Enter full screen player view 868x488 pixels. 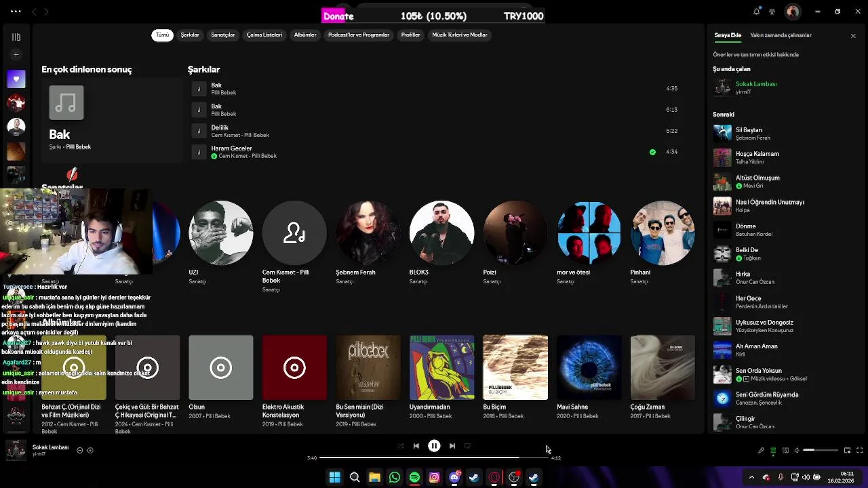pyautogui.click(x=859, y=450)
